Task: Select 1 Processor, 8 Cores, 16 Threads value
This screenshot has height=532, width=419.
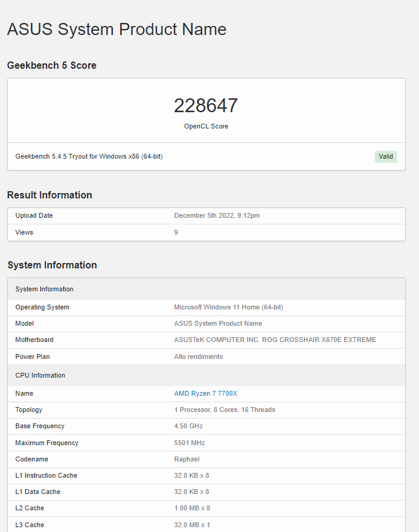Action: point(225,410)
